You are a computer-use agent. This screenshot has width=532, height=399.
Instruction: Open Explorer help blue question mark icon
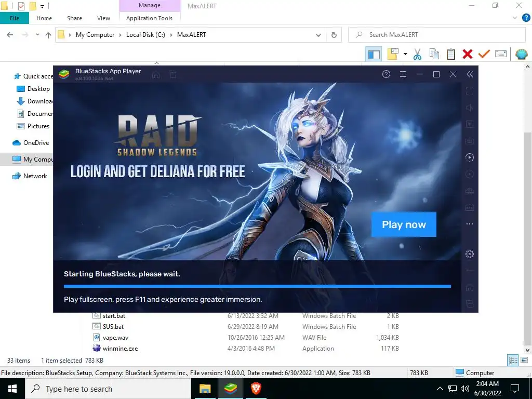[x=526, y=18]
